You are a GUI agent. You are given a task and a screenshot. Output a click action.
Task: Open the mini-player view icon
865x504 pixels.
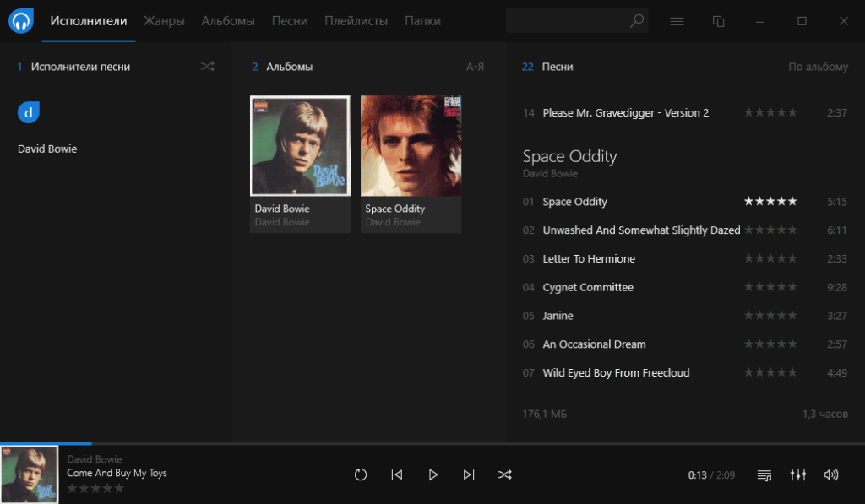(718, 21)
